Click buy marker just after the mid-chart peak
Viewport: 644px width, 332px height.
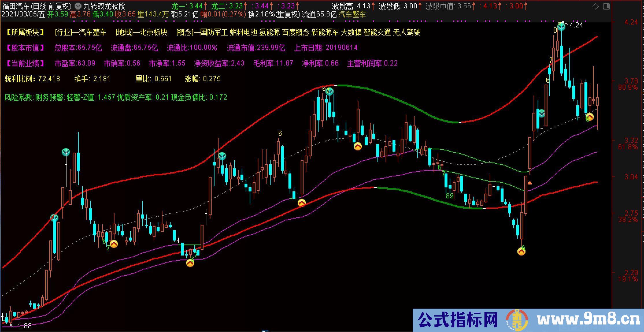point(358,146)
